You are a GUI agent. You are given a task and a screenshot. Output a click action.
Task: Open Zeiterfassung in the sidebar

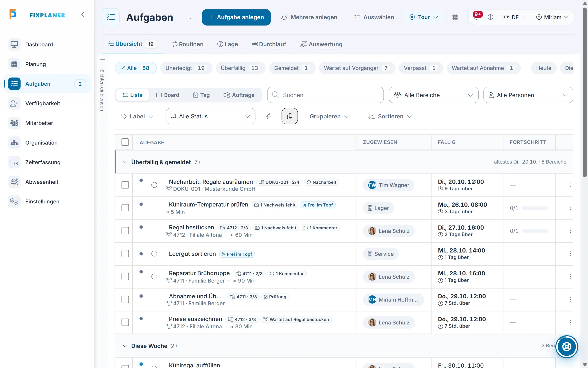47,162
